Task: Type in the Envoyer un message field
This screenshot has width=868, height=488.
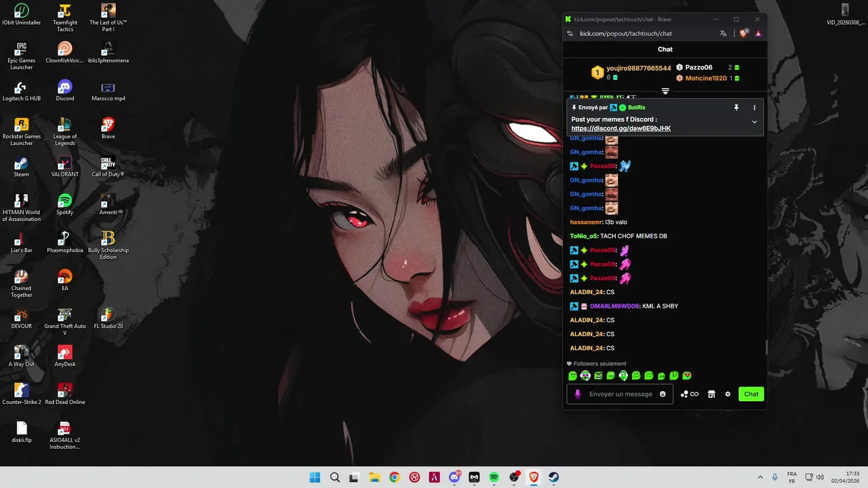Action: (x=620, y=394)
